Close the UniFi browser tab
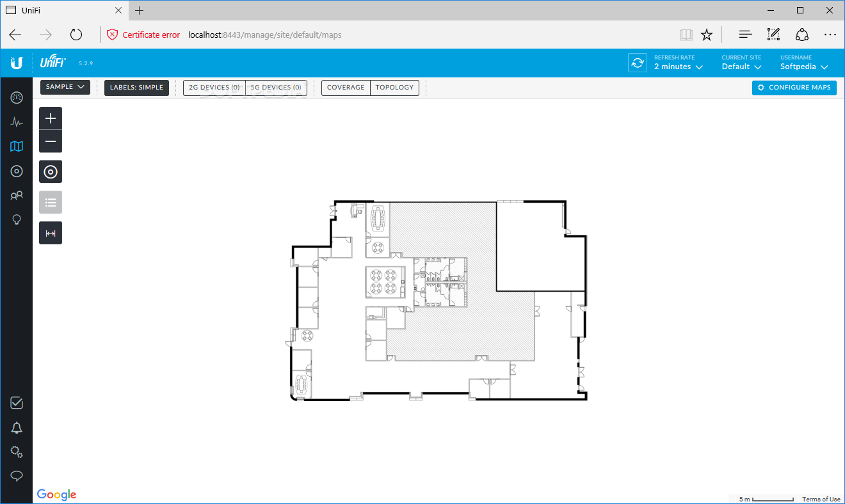The width and height of the screenshot is (845, 504). (117, 10)
